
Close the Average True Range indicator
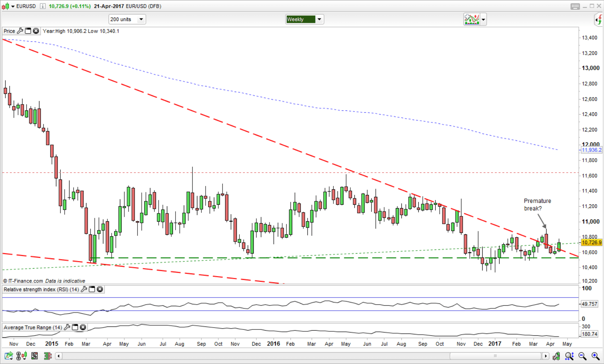point(83,327)
